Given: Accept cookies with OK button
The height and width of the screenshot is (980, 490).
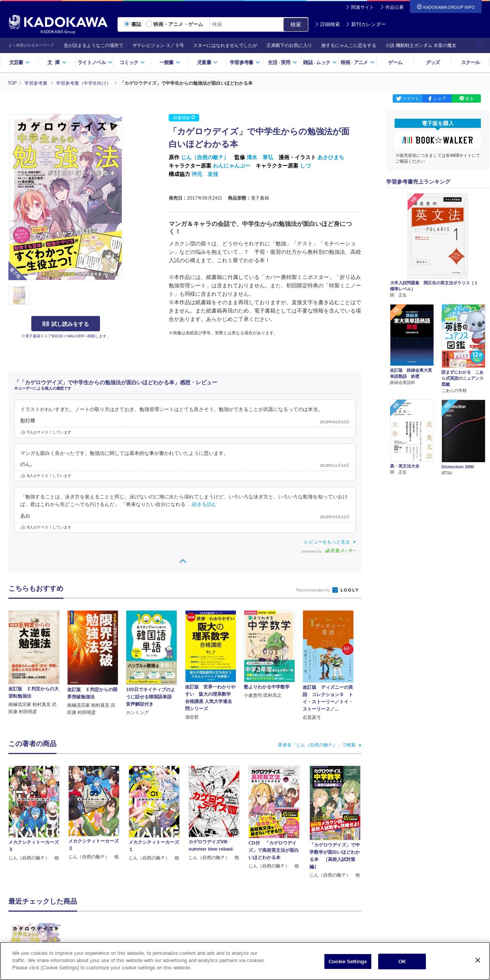Looking at the screenshot, I should point(402,961).
